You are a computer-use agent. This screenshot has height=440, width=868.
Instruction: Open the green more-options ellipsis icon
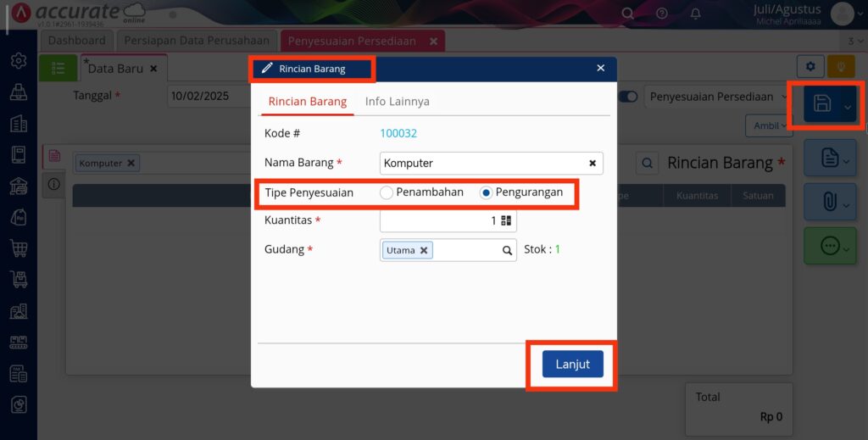[x=830, y=246]
